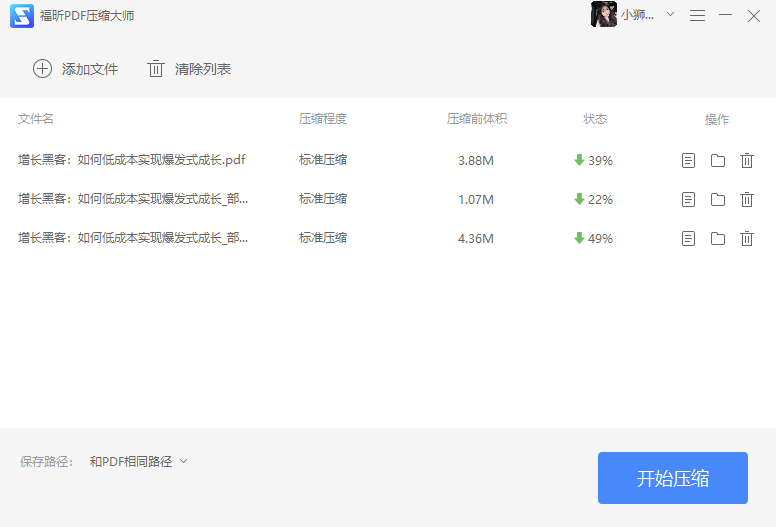776x527 pixels.
Task: Click the 操作 column header
Action: (717, 119)
